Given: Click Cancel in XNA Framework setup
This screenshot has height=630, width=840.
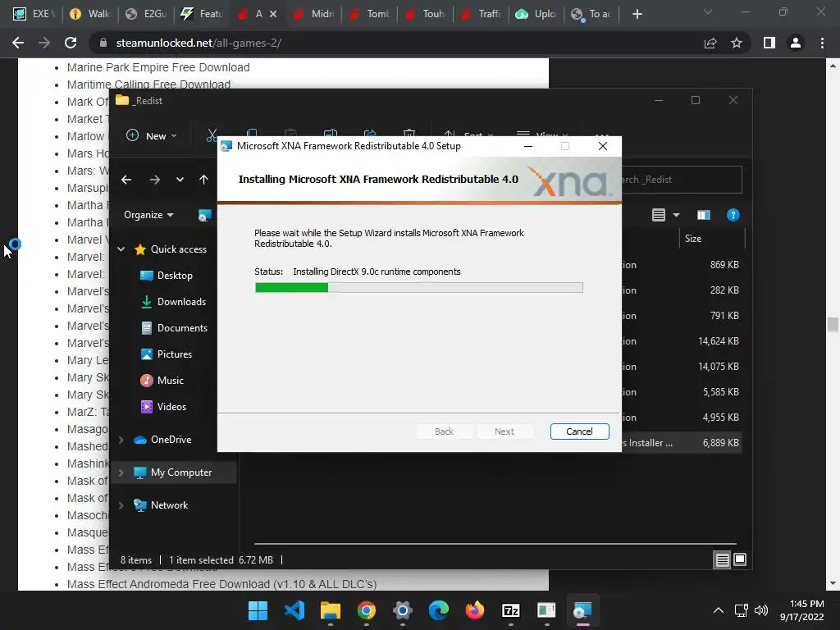Looking at the screenshot, I should tap(579, 431).
